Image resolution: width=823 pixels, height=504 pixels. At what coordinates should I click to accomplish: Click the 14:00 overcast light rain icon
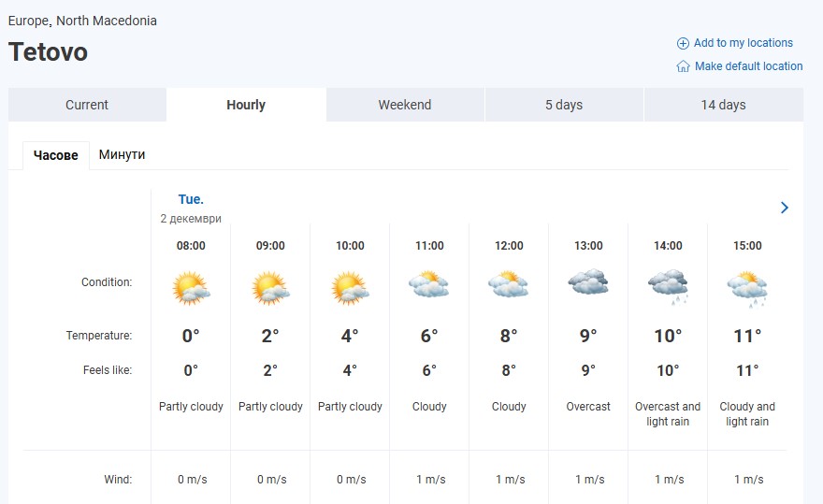coord(668,287)
